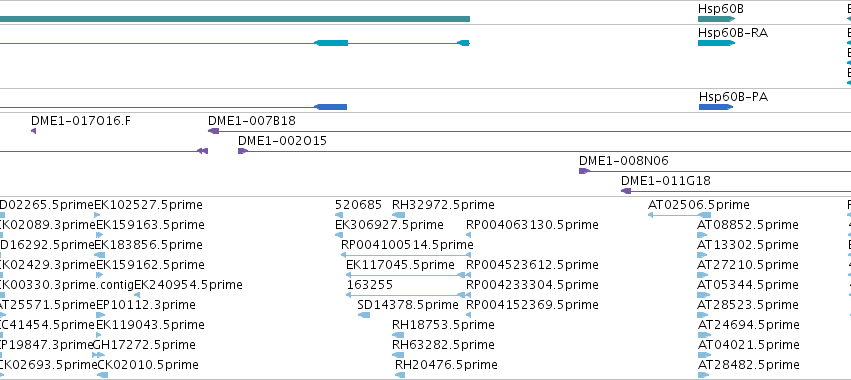Select the Hsp60B-PA protein glyph
Screen dimensions: 851x380
point(716,107)
